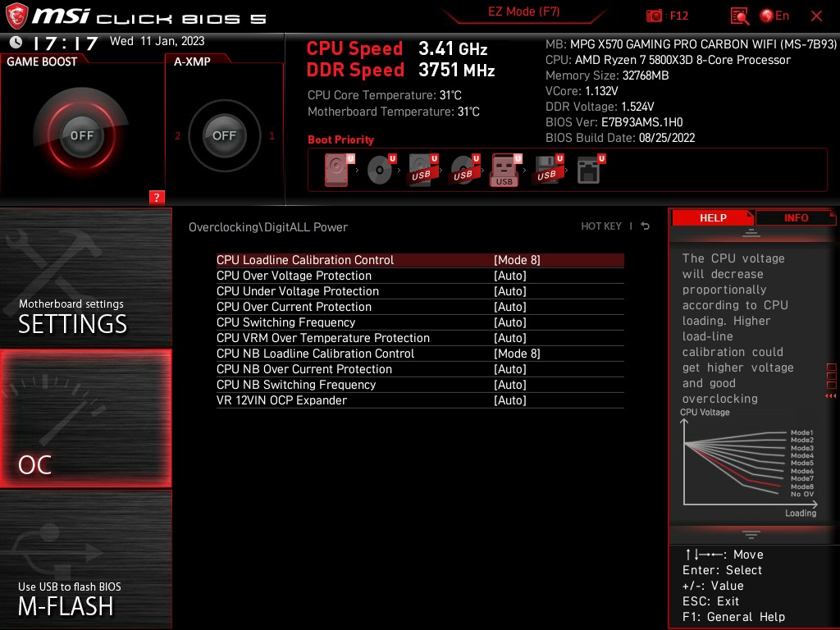This screenshot has width=840, height=630.
Task: Toggle the A-XMP OFF knob
Action: pos(224,135)
